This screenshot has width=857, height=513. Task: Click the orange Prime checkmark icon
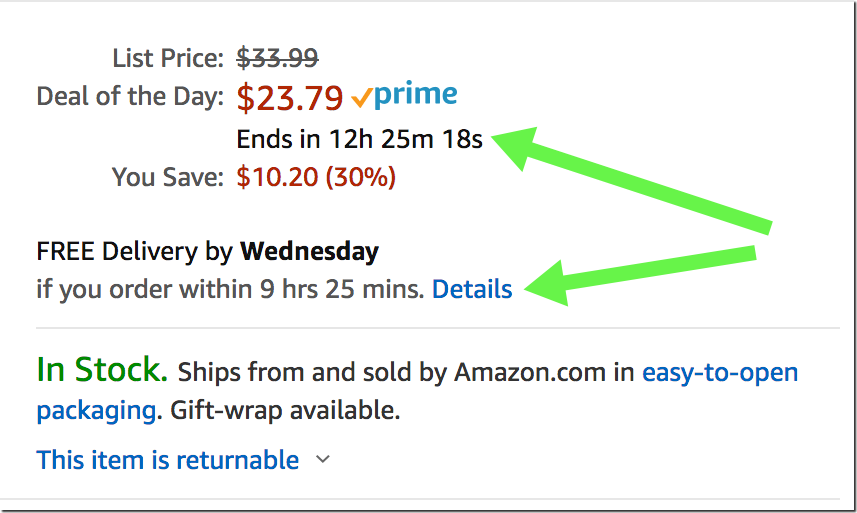click(x=362, y=98)
